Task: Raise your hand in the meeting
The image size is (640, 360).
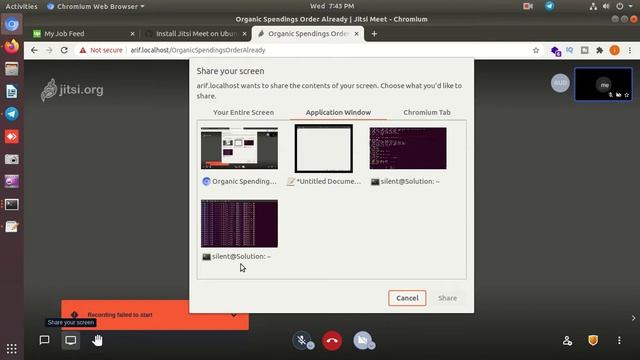Action: pos(97,340)
